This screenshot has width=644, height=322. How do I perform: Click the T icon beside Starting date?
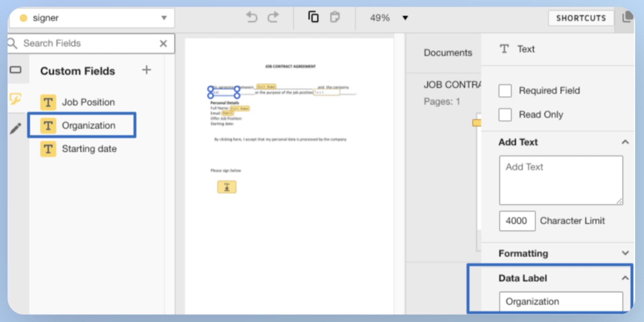pyautogui.click(x=48, y=149)
